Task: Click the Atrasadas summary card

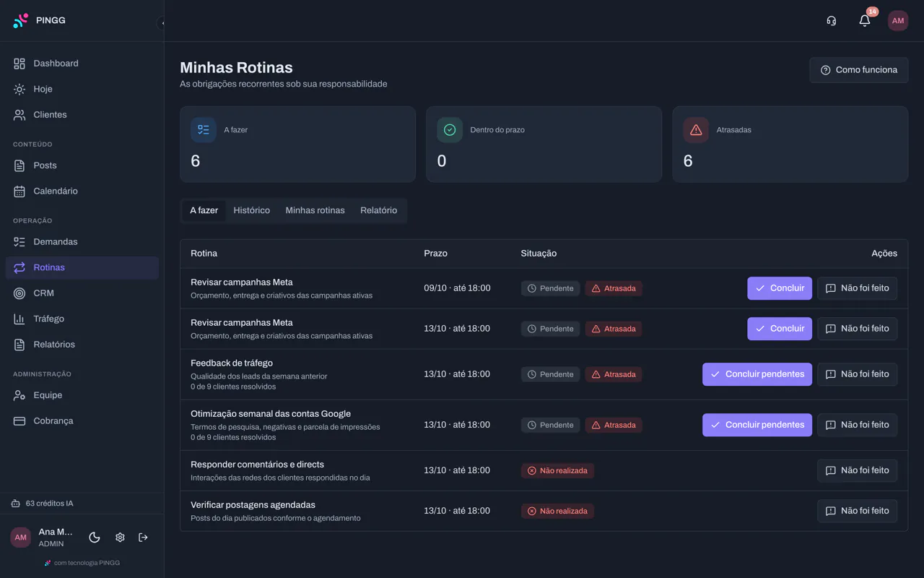Action: pos(790,144)
